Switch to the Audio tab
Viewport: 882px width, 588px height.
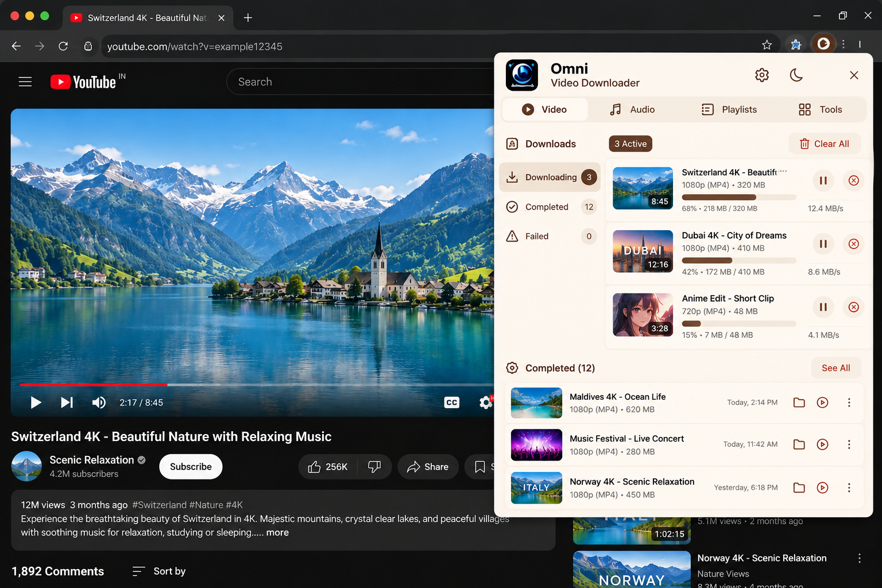click(632, 110)
